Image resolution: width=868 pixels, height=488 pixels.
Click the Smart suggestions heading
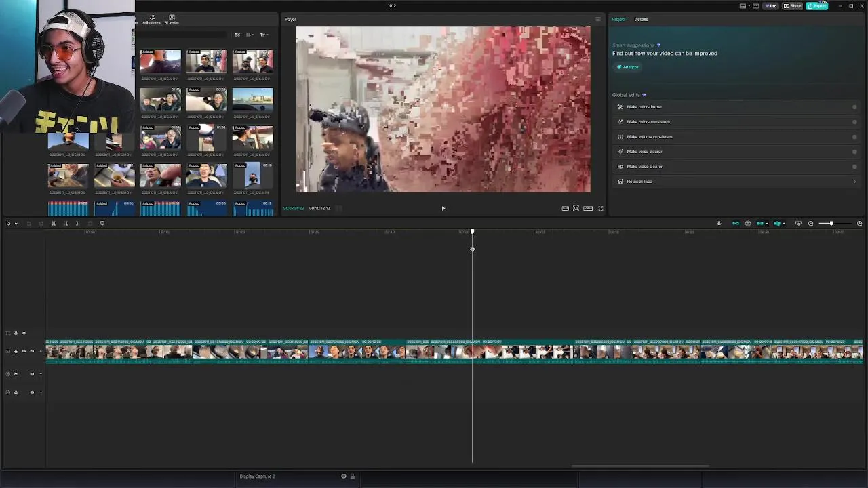[633, 45]
